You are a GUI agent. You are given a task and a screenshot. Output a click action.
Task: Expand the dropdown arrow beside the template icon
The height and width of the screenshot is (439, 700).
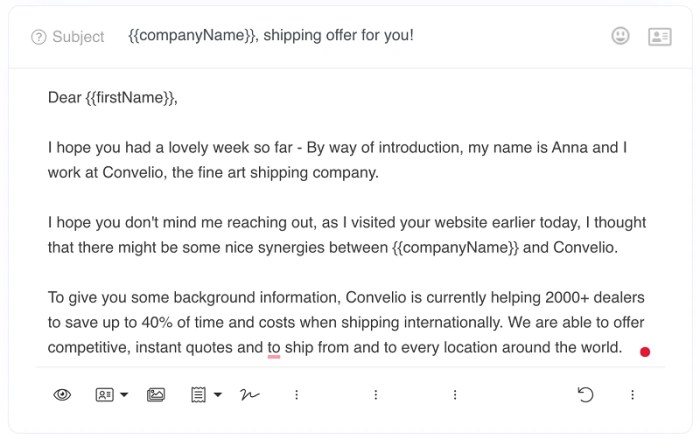pos(218,395)
